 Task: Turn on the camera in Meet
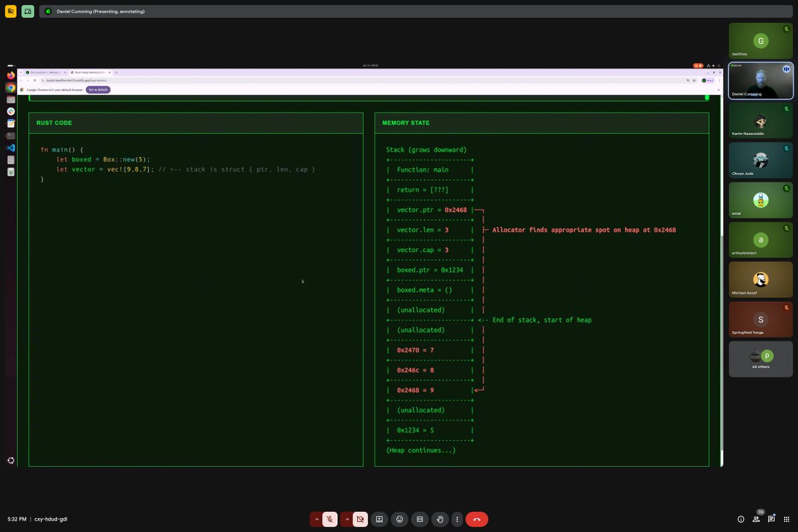pyautogui.click(x=360, y=519)
